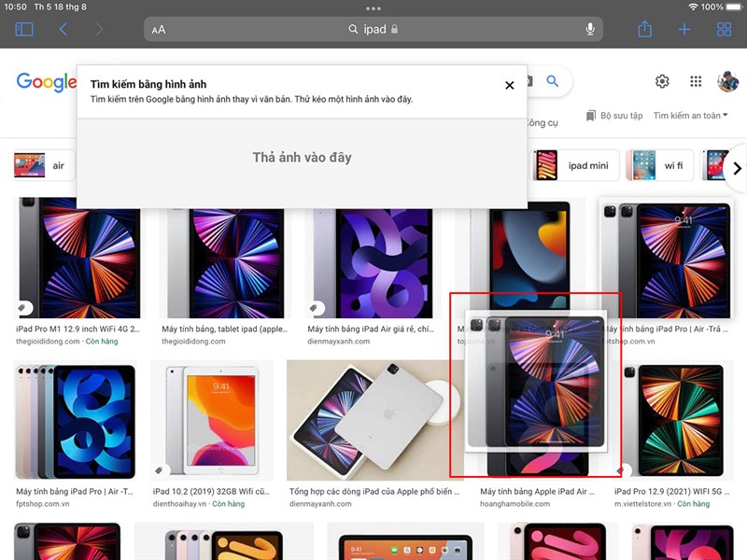
Task: Start voice search with the microphone icon
Action: [x=590, y=29]
